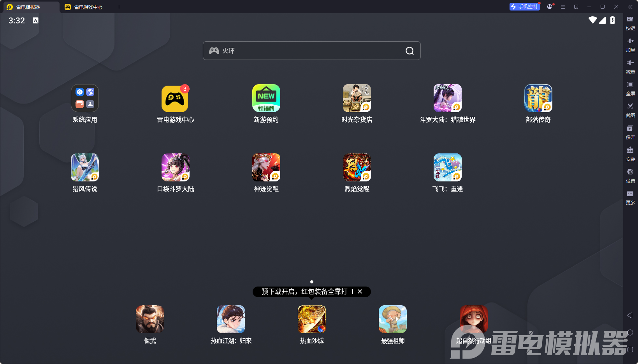Launch 超自然行动组 from the dock
The width and height of the screenshot is (638, 364).
tap(474, 319)
